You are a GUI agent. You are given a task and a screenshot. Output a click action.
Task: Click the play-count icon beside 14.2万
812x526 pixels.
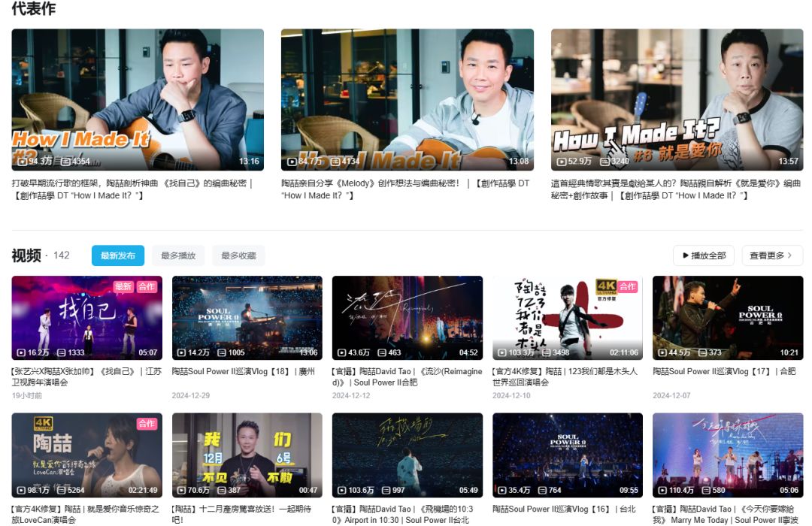click(181, 352)
